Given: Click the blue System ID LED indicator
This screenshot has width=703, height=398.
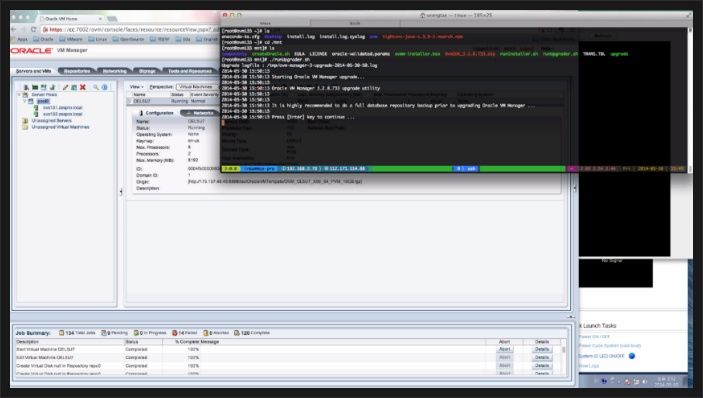Looking at the screenshot, I should (632, 356).
